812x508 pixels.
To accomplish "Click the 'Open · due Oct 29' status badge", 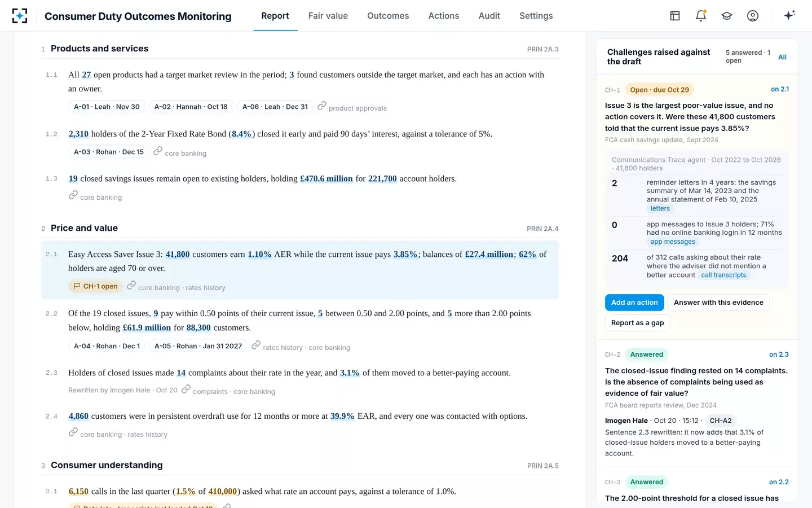I will point(659,90).
